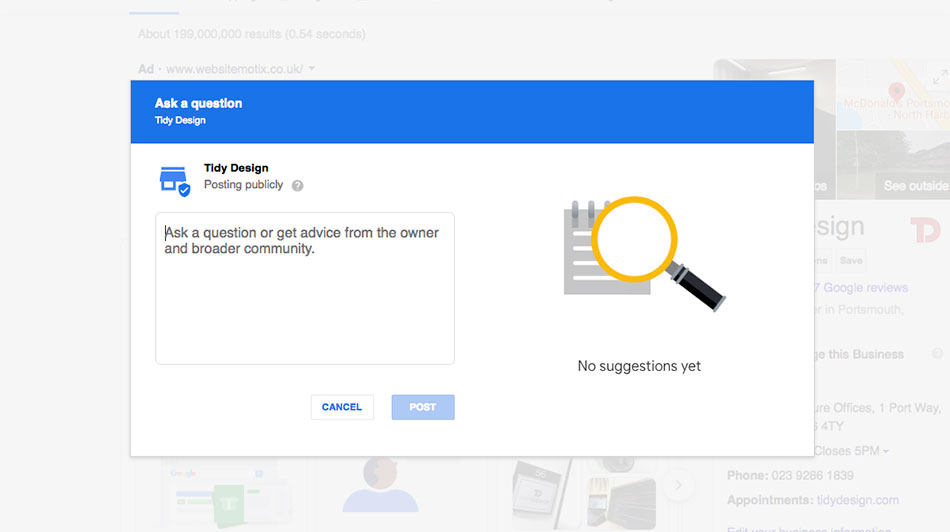This screenshot has height=532, width=950.
Task: Click the magnifying glass suggestions illustration
Action: click(643, 254)
